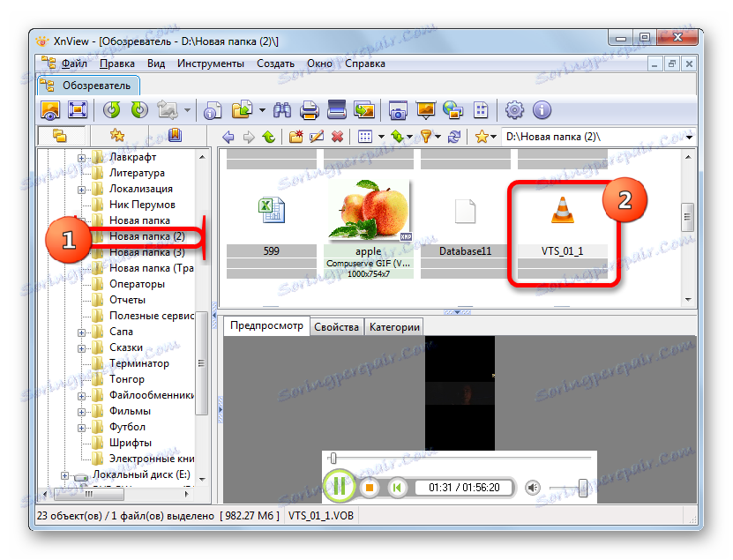Rotate counterclockwise with the left rotate icon
733x560 pixels.
coord(112,110)
